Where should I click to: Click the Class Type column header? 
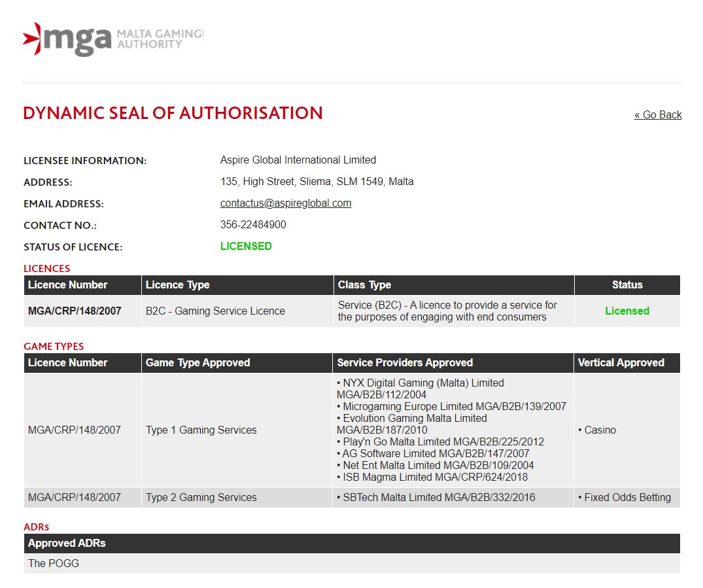tap(454, 285)
